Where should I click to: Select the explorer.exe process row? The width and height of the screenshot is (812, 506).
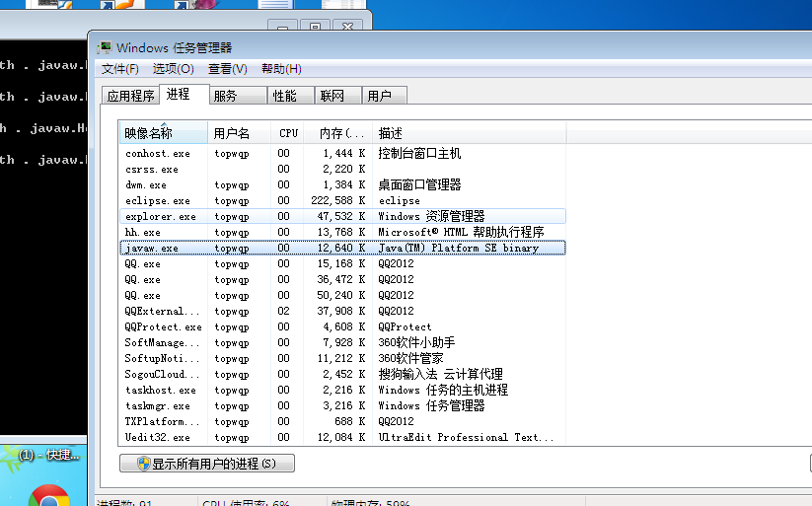click(342, 216)
